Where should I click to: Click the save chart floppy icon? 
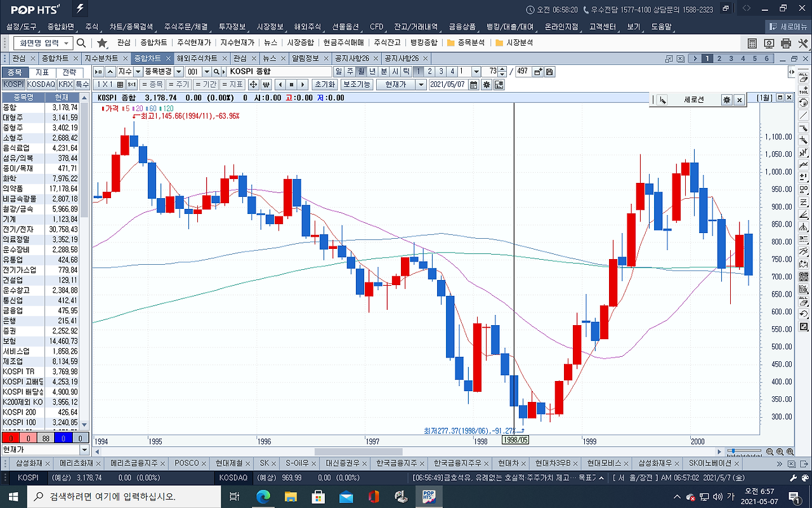tap(549, 72)
